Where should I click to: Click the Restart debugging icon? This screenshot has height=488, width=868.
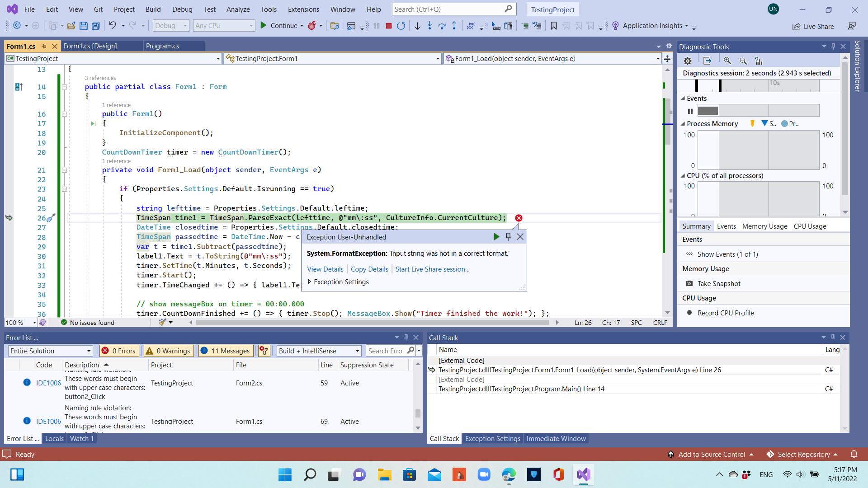point(401,26)
